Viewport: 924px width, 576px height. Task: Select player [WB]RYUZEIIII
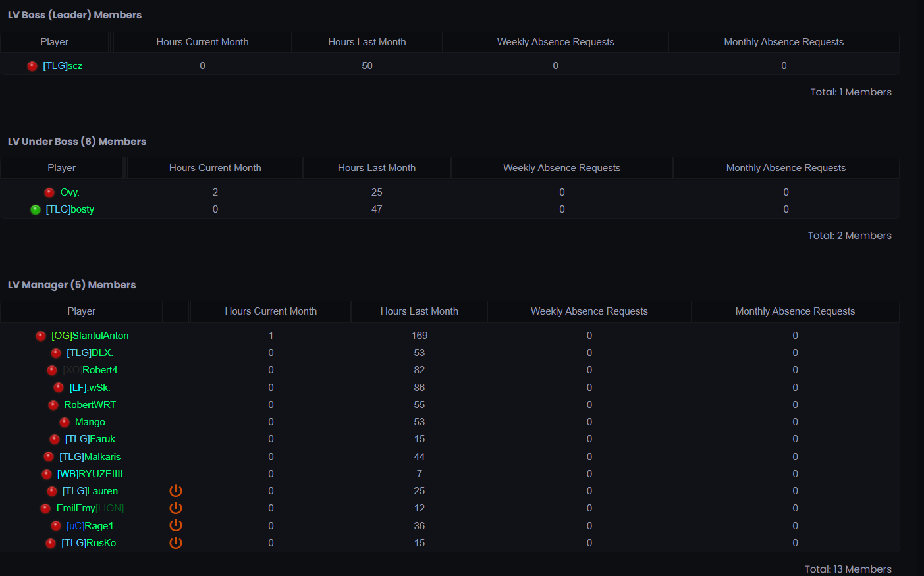pyautogui.click(x=90, y=474)
